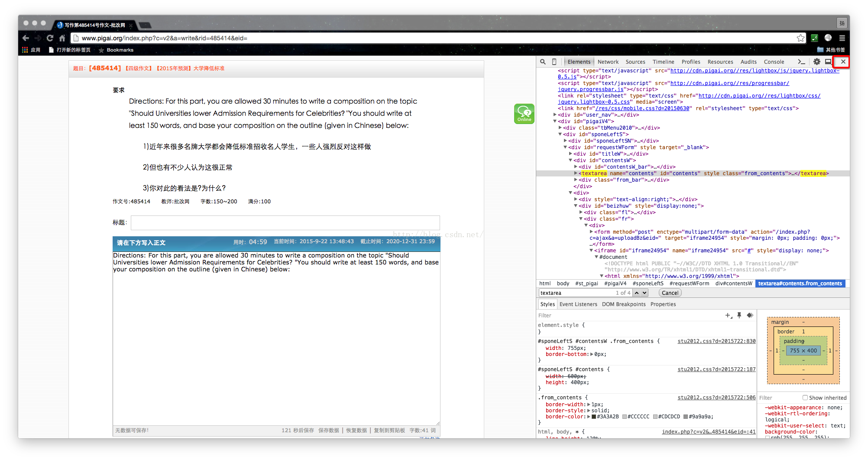The height and width of the screenshot is (460, 868).
Task: Switch to the Sources tab
Action: tap(635, 62)
